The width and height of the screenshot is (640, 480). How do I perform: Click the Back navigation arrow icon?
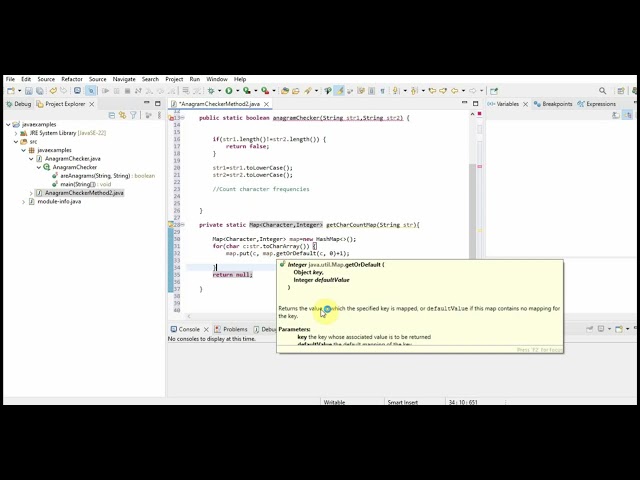click(x=454, y=91)
